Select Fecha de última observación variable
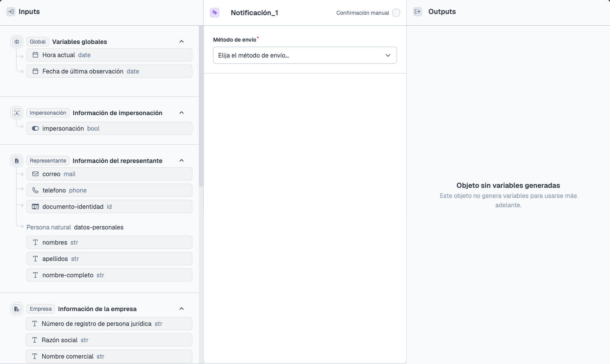Image resolution: width=610 pixels, height=364 pixels. click(x=109, y=71)
